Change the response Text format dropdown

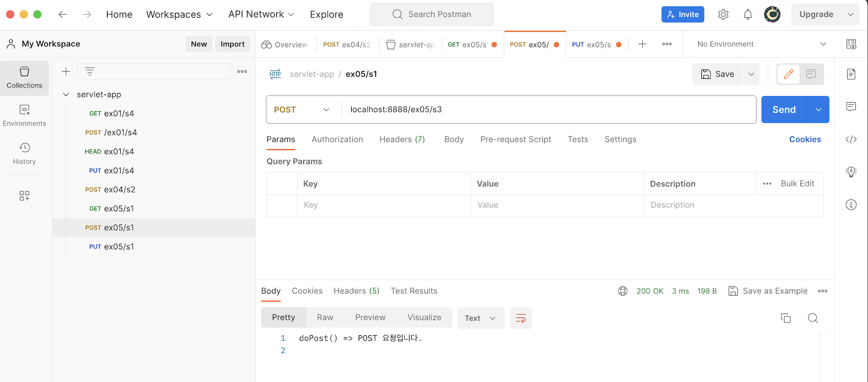click(x=481, y=318)
